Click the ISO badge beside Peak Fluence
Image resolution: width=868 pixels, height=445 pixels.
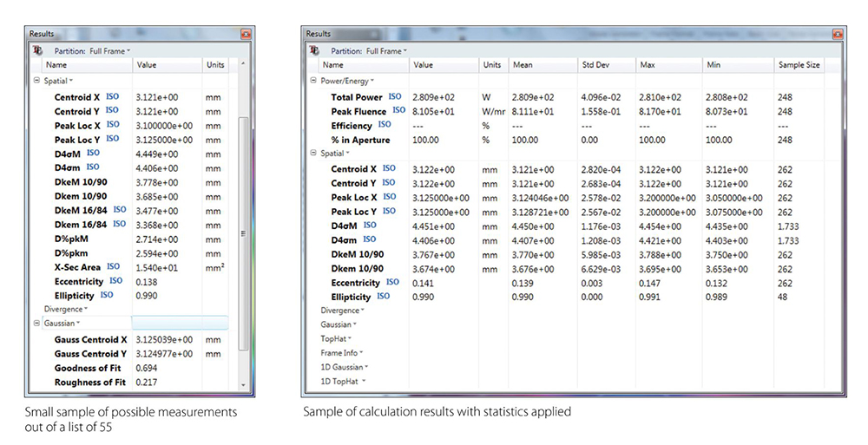[x=399, y=111]
